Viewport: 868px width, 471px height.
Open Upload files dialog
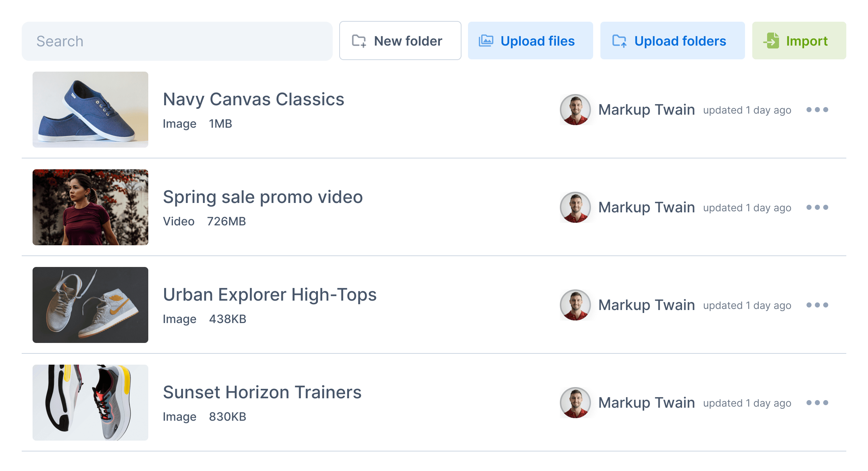point(531,41)
